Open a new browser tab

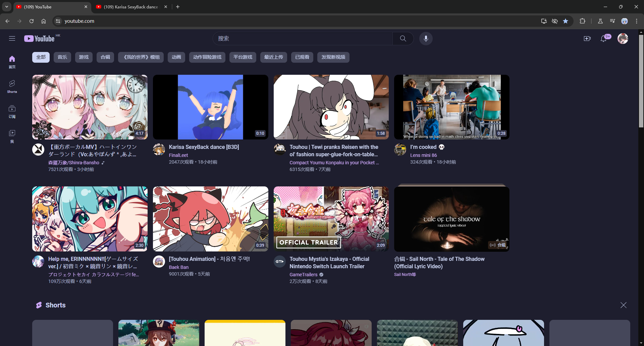pyautogui.click(x=178, y=7)
